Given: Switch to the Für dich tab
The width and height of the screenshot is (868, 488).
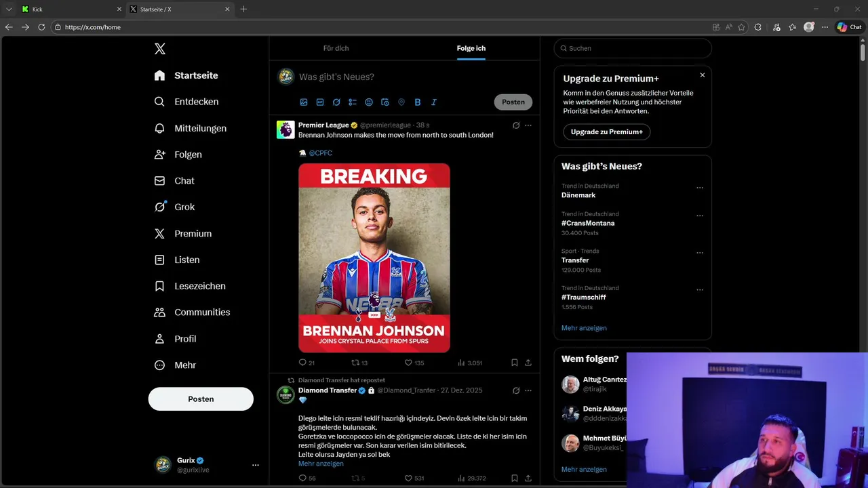Looking at the screenshot, I should coord(336,48).
